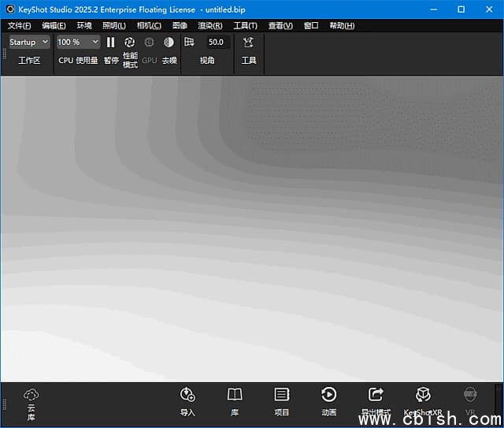Image resolution: width=504 pixels, height=428 pixels.
Task: Open the cloud library (云库)
Action: [31, 404]
